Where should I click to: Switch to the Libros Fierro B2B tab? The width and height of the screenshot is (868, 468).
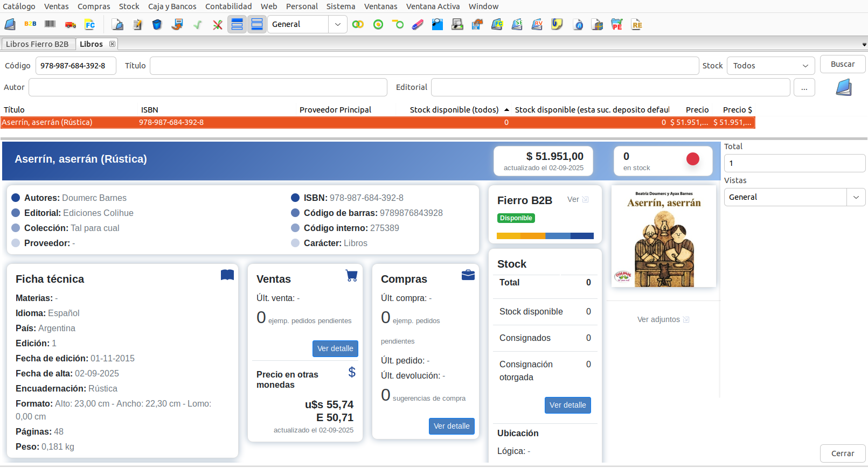(37, 44)
